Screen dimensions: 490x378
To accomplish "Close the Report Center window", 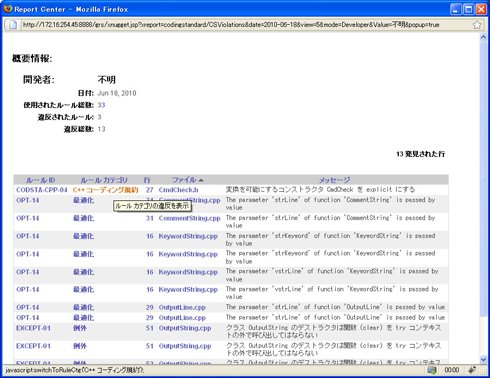I will [x=481, y=9].
